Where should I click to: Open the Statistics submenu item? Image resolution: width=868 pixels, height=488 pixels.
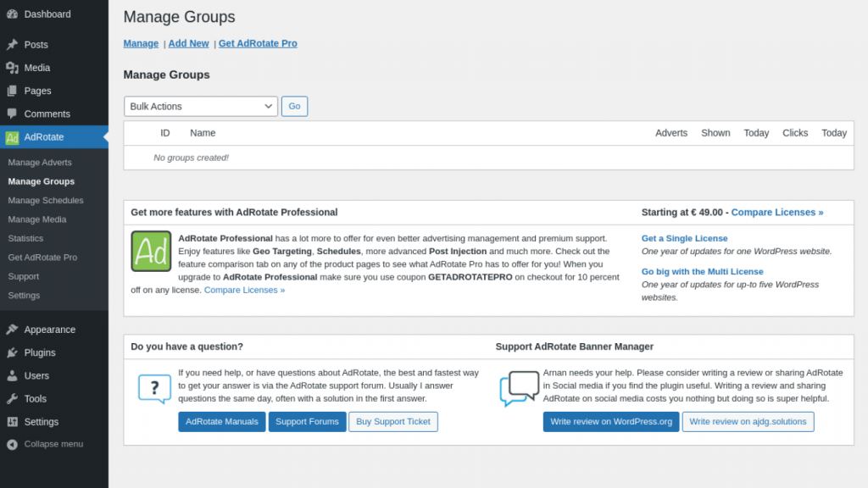[25, 239]
